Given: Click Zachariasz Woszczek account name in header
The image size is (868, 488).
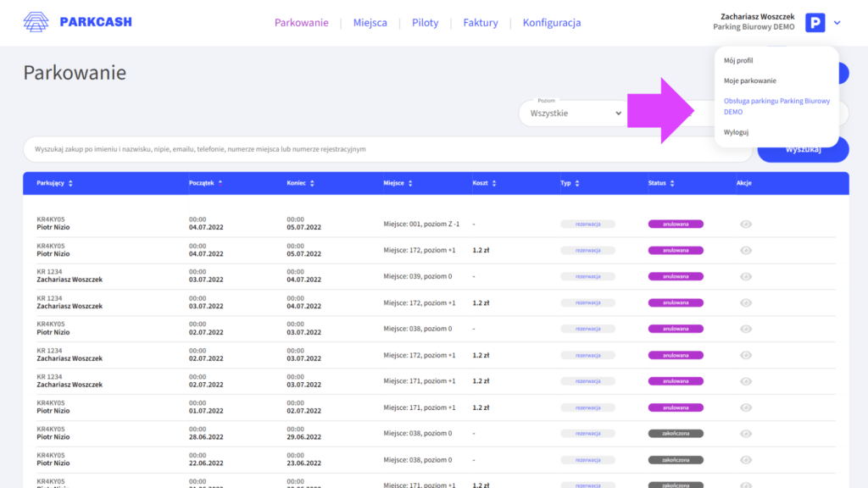Looking at the screenshot, I should point(757,17).
